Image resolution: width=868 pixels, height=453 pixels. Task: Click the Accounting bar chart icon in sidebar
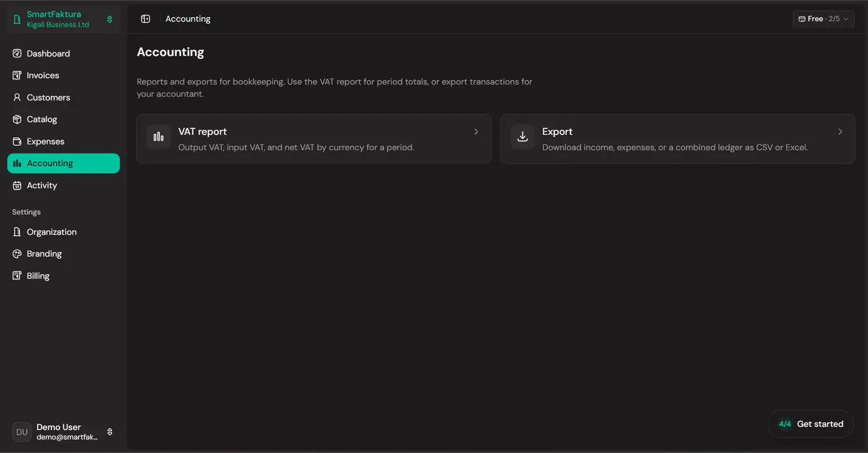[17, 163]
